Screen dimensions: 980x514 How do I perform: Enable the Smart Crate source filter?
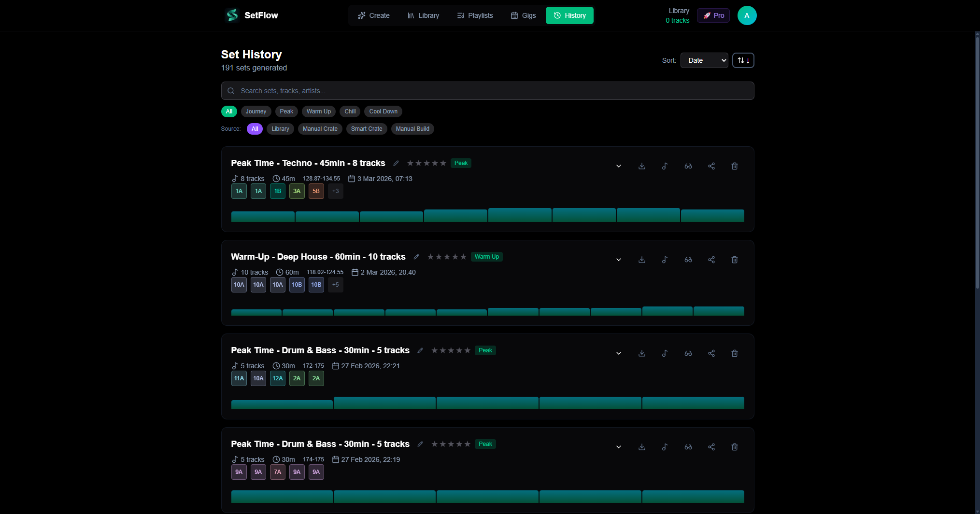[x=367, y=129]
